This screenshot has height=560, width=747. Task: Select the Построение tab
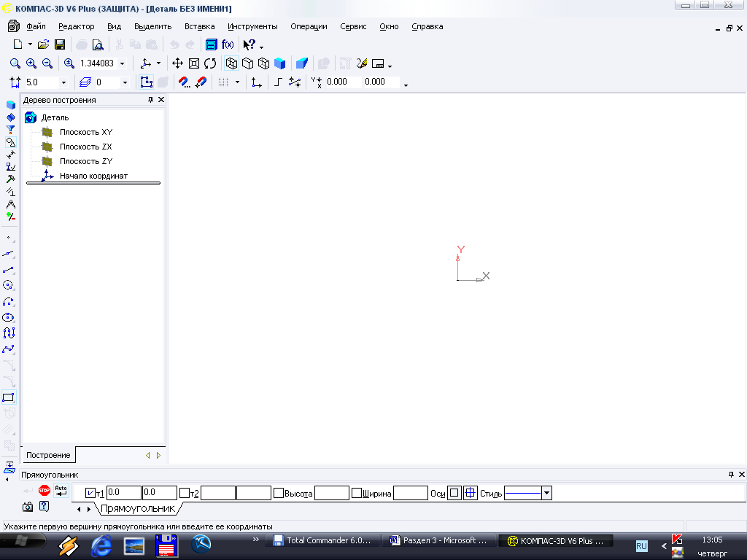coord(48,455)
